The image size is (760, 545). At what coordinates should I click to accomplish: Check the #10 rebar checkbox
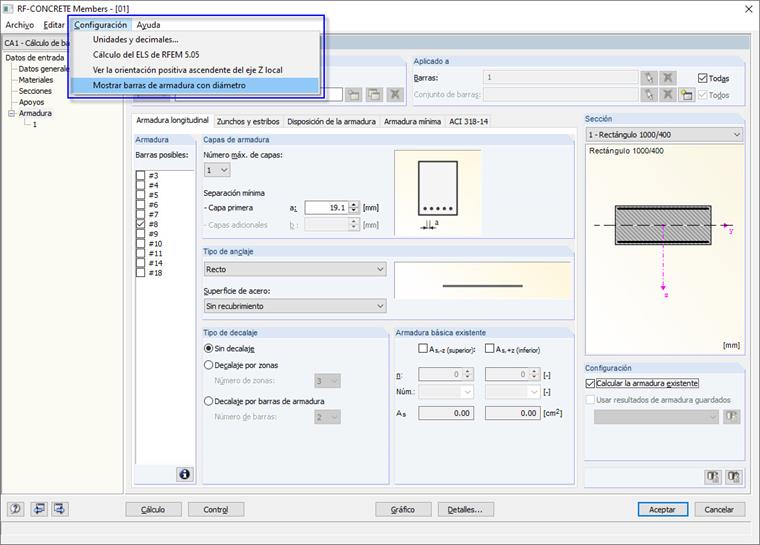pyautogui.click(x=141, y=243)
